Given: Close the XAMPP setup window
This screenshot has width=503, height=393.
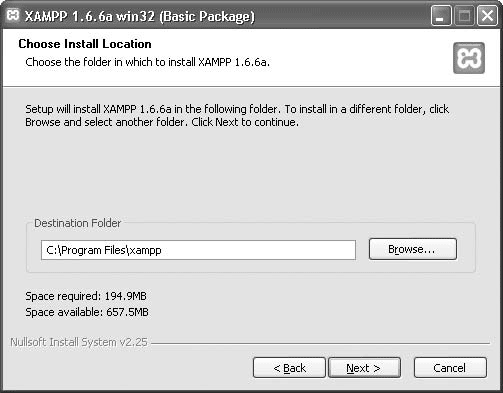Looking at the screenshot, I should (x=487, y=16).
